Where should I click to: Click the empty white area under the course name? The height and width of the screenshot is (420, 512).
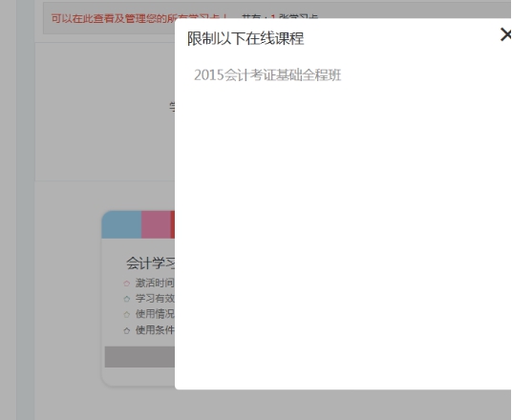click(343, 235)
